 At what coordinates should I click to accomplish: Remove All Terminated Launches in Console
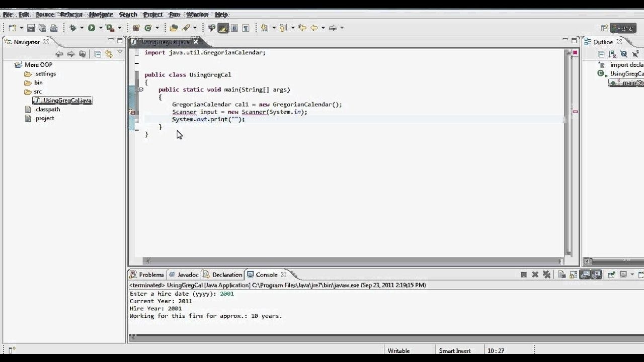(547, 275)
